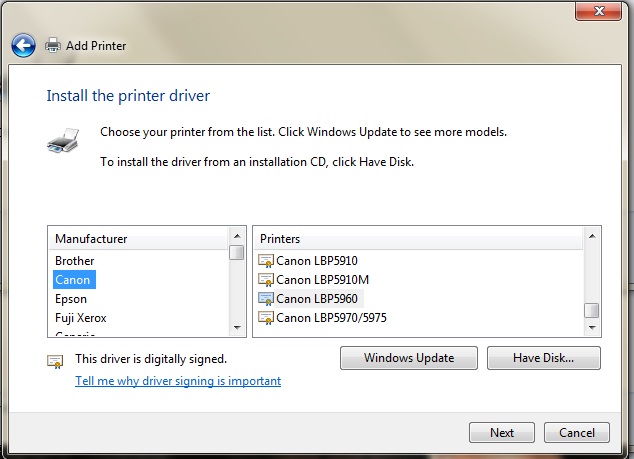
Task: Choose the Canon LBP5960 printer
Action: pos(317,299)
